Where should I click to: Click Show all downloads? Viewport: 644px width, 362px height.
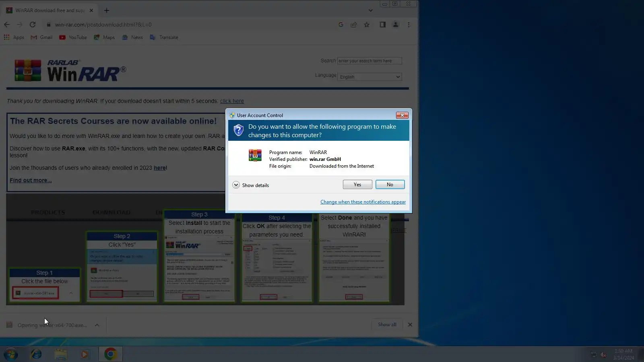point(387,325)
